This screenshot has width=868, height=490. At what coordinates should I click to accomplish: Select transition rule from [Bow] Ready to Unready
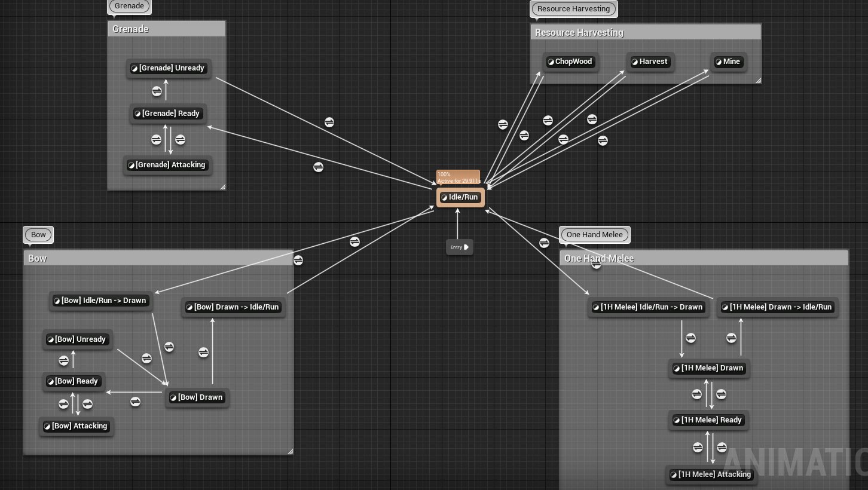(64, 360)
